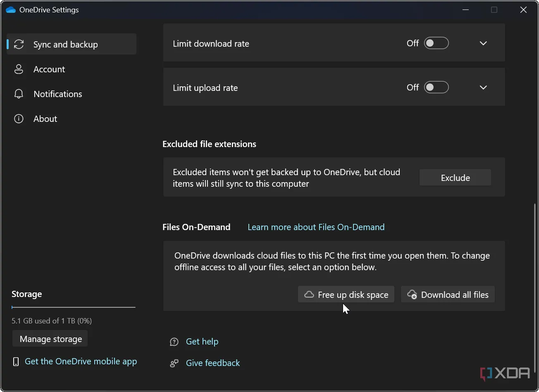Open the About section
The width and height of the screenshot is (539, 392).
coord(72,119)
